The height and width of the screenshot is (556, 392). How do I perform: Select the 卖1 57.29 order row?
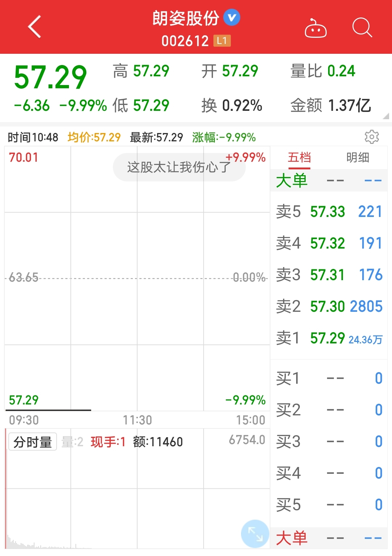[329, 338]
